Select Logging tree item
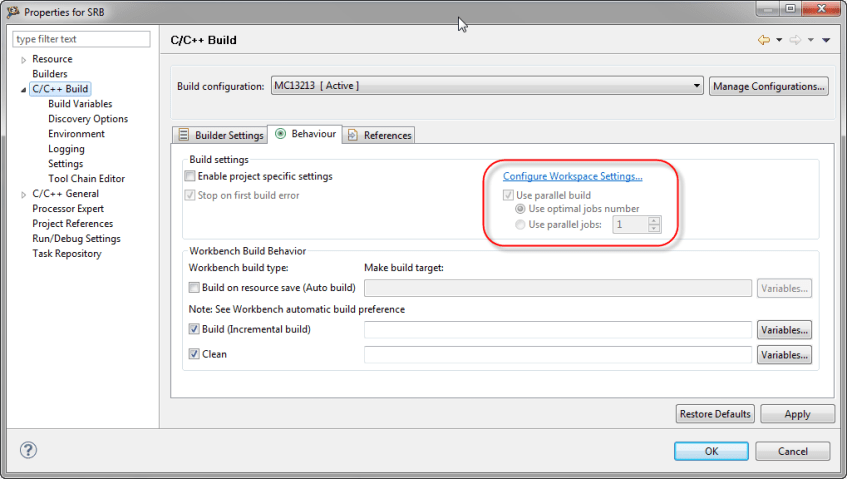The width and height of the screenshot is (847, 479). pyautogui.click(x=66, y=149)
